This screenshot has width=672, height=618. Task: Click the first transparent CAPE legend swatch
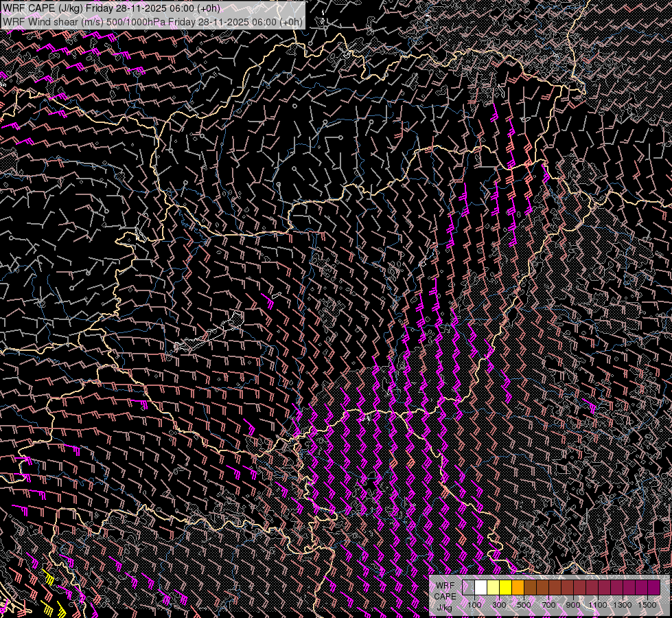tap(468, 588)
